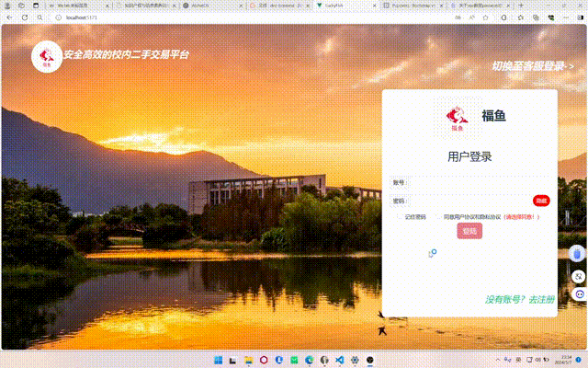Click the read aloud A icon

pos(471,17)
